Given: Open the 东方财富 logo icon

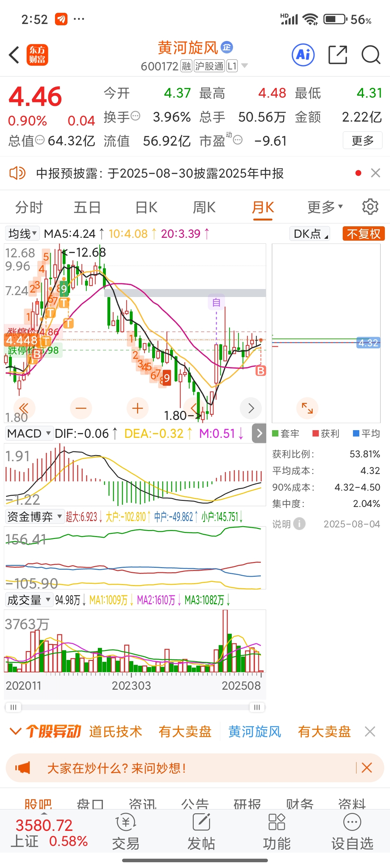Looking at the screenshot, I should 37,55.
